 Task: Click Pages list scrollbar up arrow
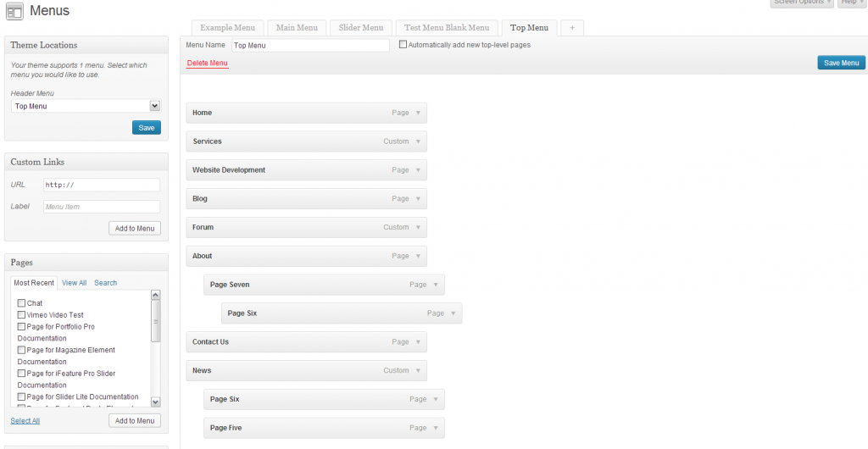[156, 295]
